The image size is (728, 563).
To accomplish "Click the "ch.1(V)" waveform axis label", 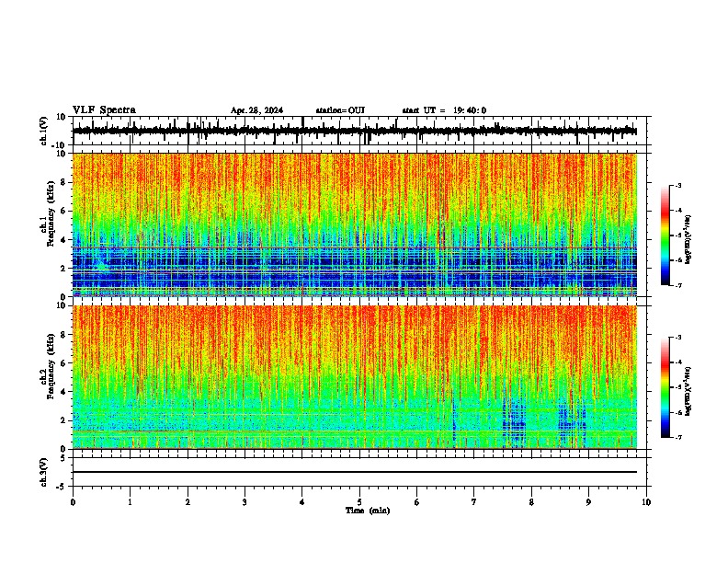I will (x=44, y=131).
